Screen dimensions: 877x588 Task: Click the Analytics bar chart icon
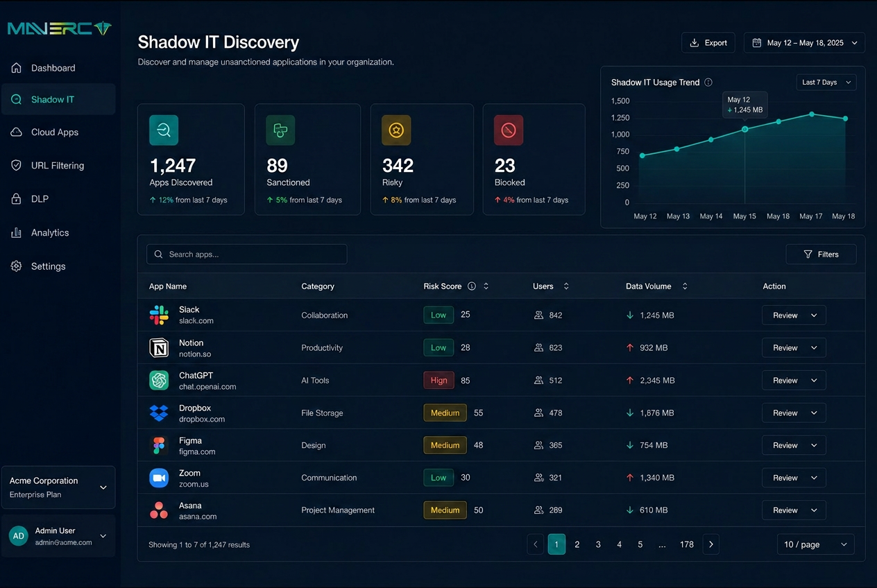pyautogui.click(x=16, y=233)
